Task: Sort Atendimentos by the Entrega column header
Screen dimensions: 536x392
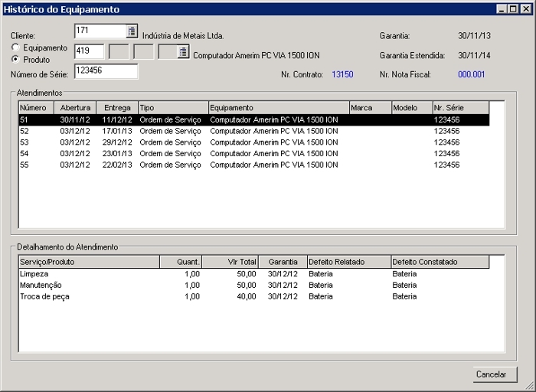Action: (117, 108)
